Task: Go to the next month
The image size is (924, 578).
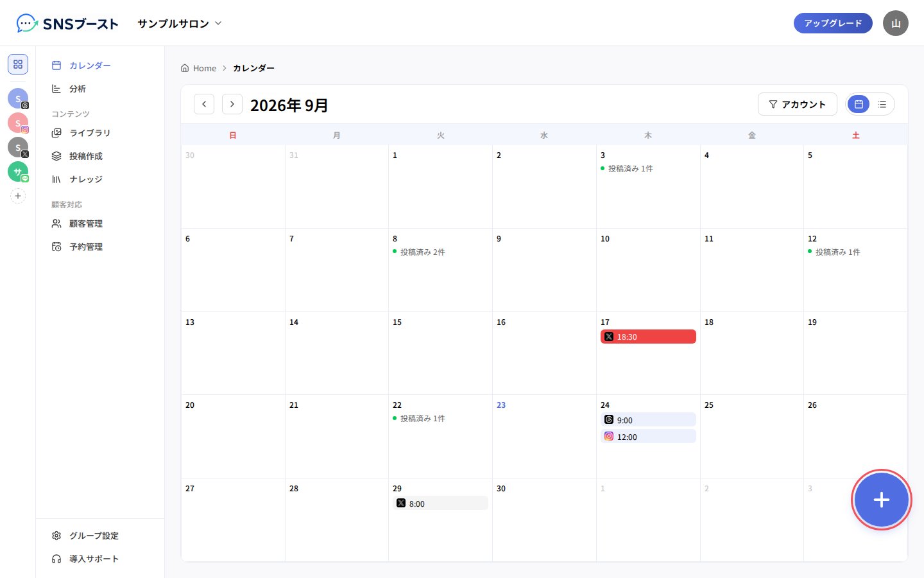Action: (232, 104)
